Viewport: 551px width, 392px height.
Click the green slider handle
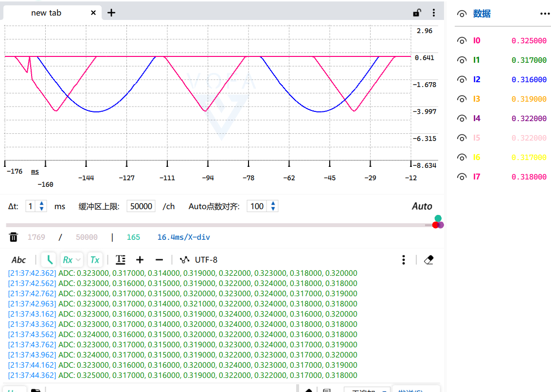(x=438, y=218)
